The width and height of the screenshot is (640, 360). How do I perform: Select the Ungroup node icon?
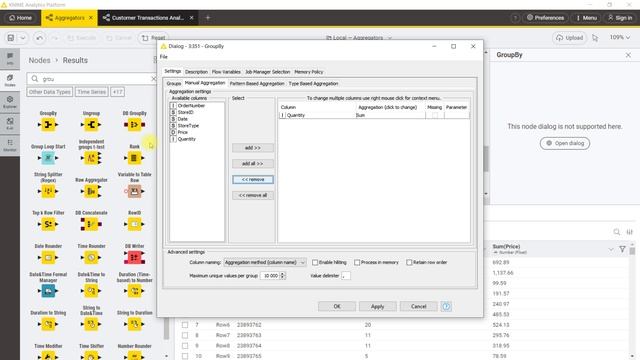point(91,124)
